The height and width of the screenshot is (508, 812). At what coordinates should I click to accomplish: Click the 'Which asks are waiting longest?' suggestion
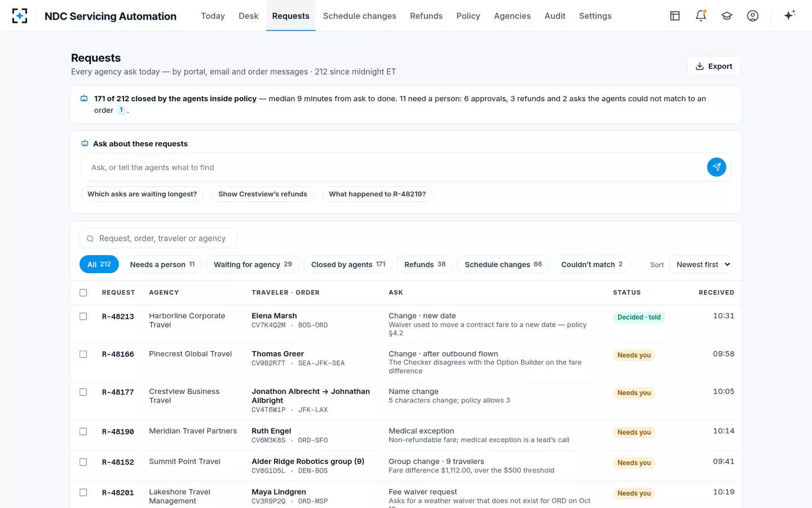point(142,194)
